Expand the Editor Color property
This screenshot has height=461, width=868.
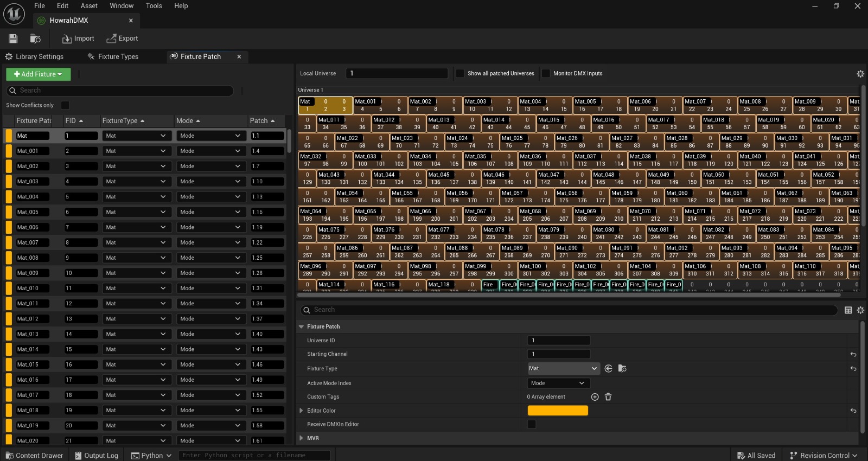(x=302, y=411)
